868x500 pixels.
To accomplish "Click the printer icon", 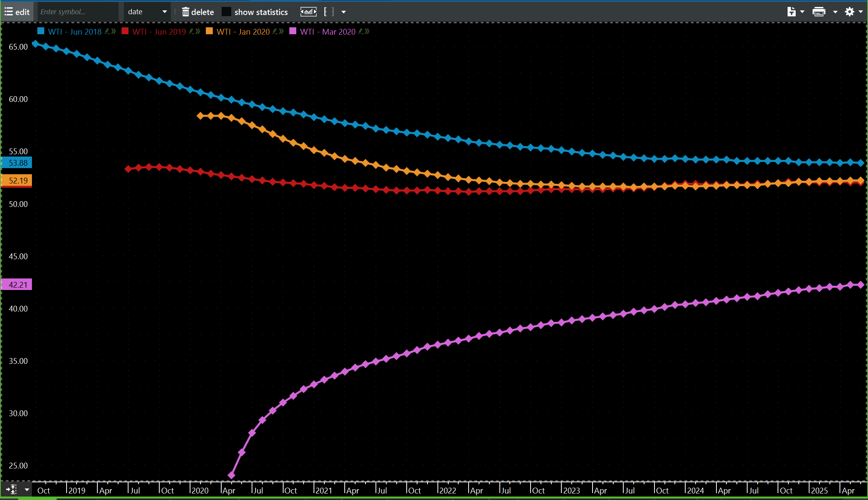I will click(x=819, y=12).
